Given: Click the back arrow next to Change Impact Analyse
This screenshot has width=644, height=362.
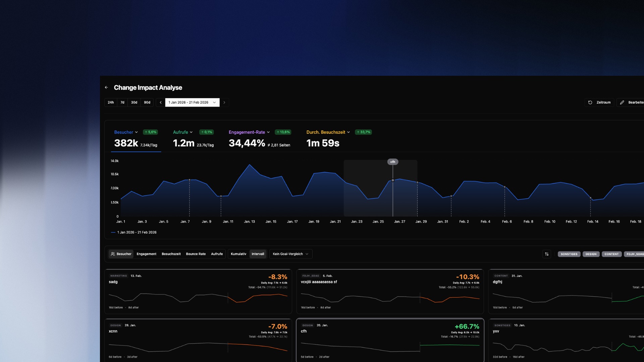Looking at the screenshot, I should point(106,87).
